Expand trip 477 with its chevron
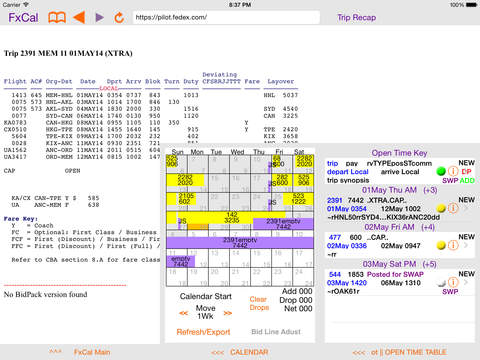This screenshot has height=360, width=480. pyautogui.click(x=466, y=245)
